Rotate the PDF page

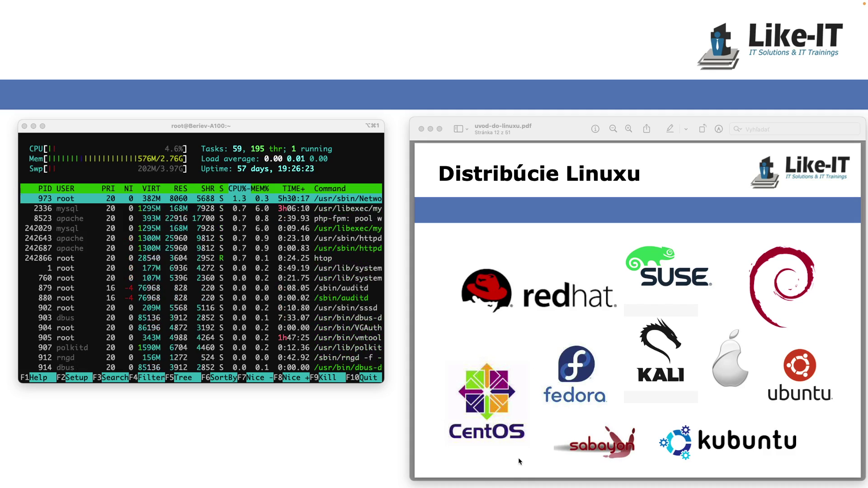point(703,129)
